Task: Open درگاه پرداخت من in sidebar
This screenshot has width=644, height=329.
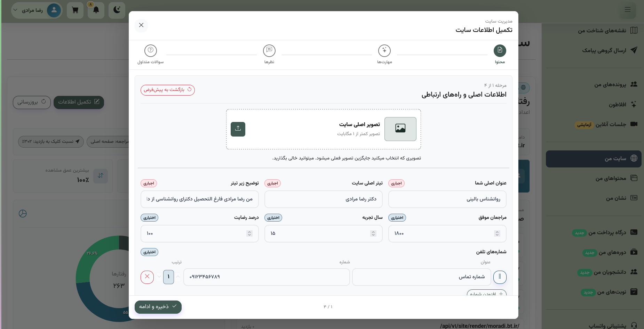Action: click(594, 232)
